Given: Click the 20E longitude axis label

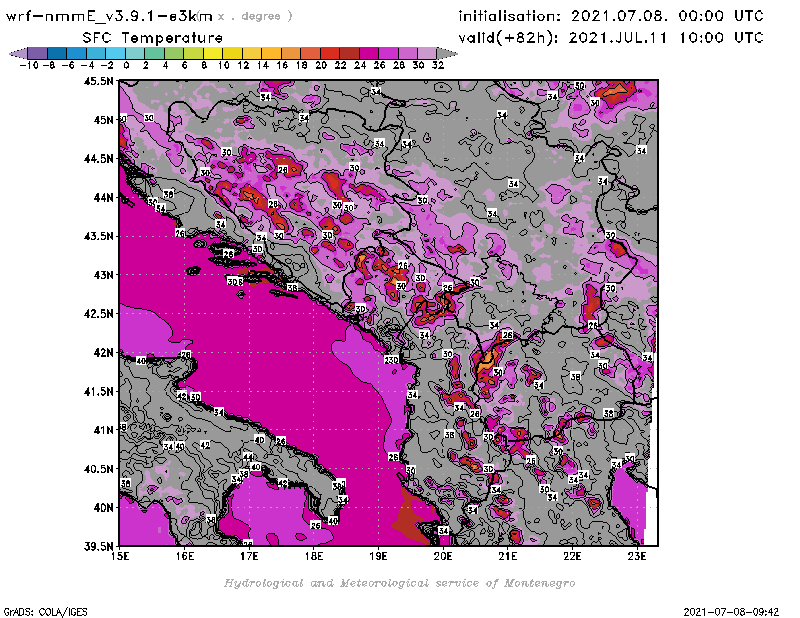Looking at the screenshot, I should point(443,556).
